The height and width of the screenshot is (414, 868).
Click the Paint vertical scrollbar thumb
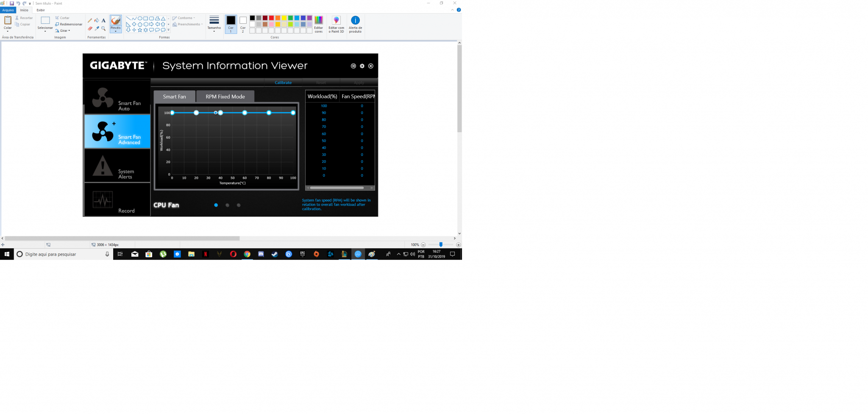tap(459, 88)
